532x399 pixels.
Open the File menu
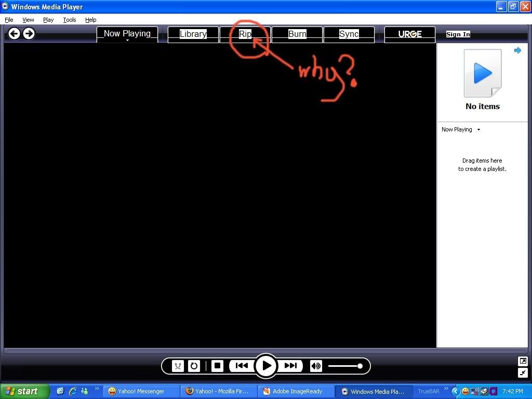pyautogui.click(x=9, y=20)
